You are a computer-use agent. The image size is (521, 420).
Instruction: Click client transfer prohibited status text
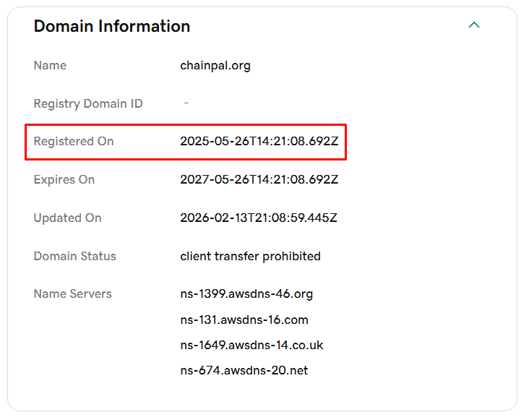[x=250, y=256]
